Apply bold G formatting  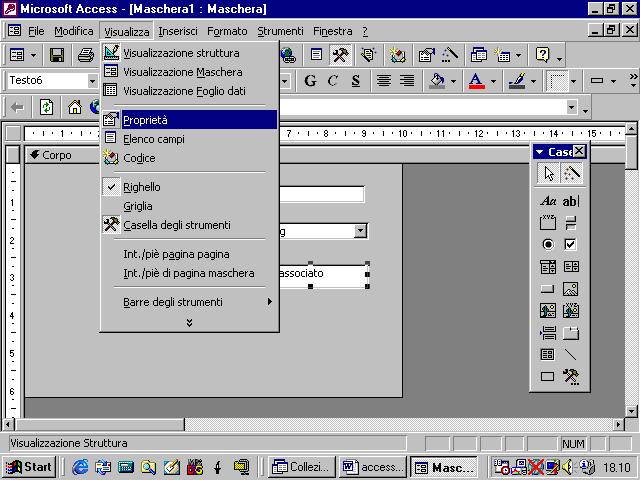(x=310, y=81)
